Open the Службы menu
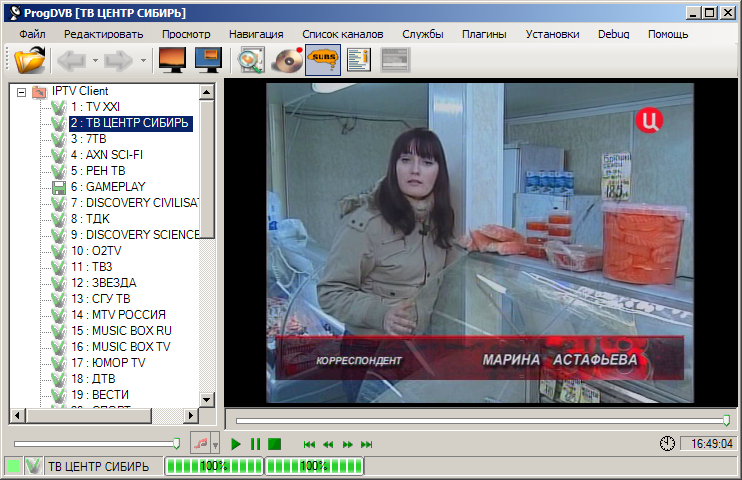The image size is (742, 480). click(423, 34)
